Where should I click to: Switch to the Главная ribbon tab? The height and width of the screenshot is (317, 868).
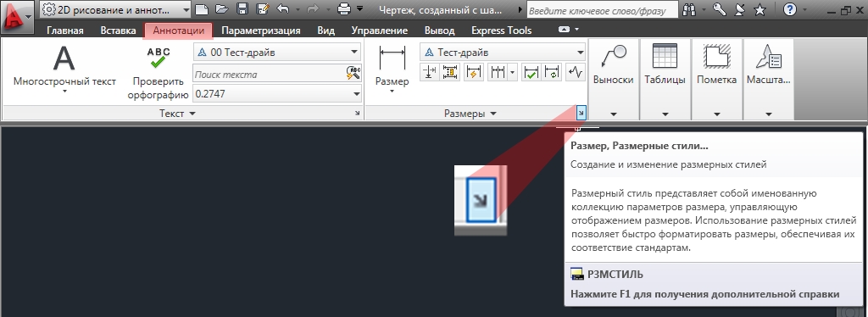point(64,31)
